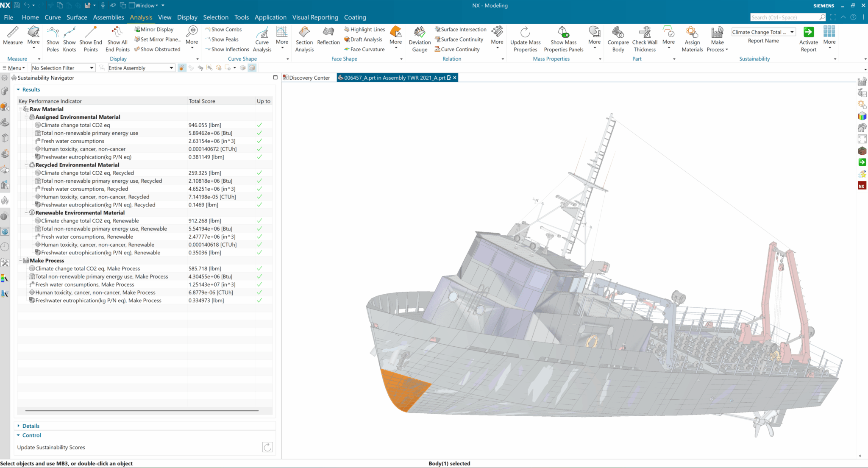Collapse the Make Process tree node
Image resolution: width=868 pixels, height=468 pixels.
click(20, 261)
